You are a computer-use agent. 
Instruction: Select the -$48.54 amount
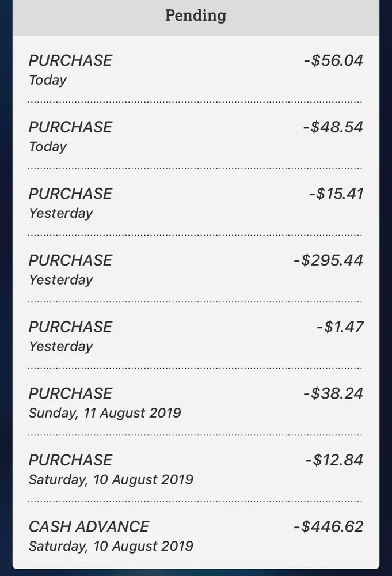click(333, 127)
